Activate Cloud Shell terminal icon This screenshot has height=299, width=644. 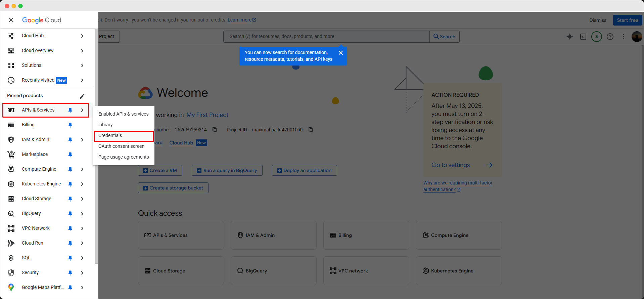pos(583,37)
